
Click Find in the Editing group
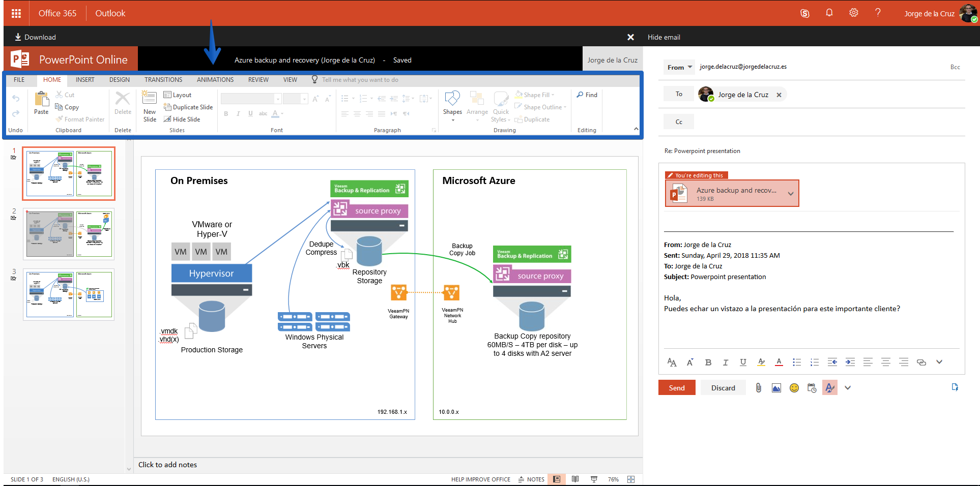tap(587, 95)
